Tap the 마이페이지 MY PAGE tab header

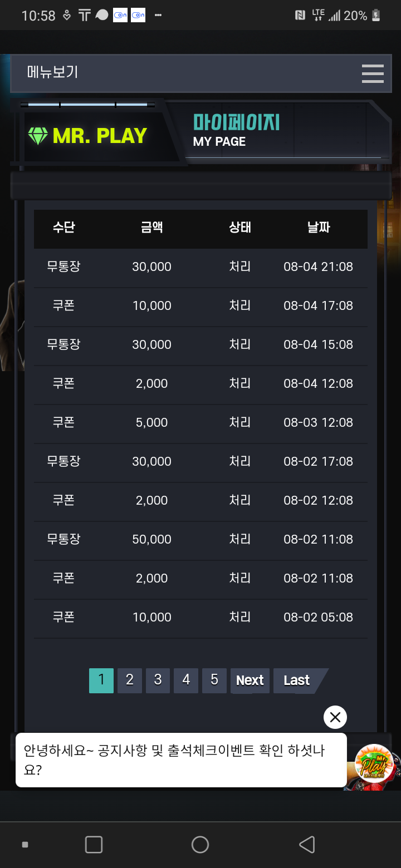[x=236, y=131]
